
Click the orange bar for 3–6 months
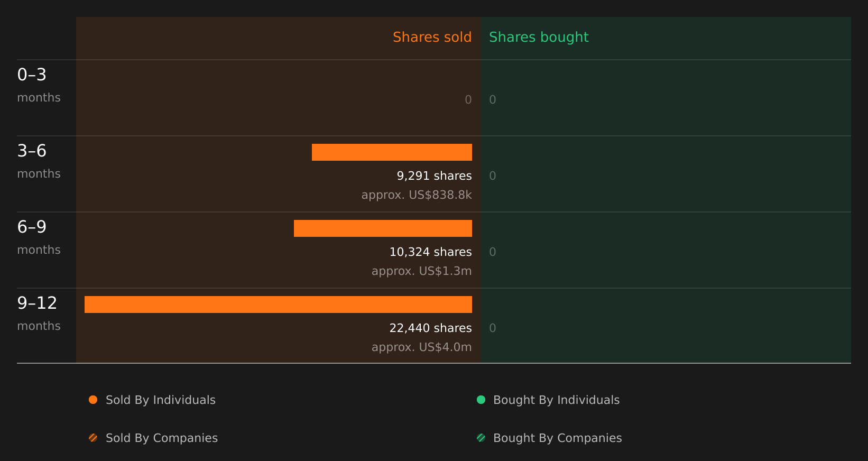click(392, 152)
